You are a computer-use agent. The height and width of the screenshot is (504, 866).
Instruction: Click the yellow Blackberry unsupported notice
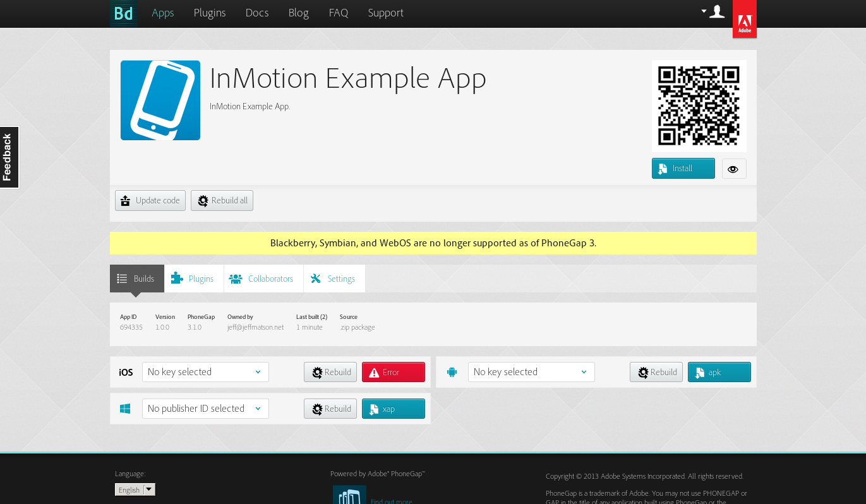pyautogui.click(x=433, y=243)
